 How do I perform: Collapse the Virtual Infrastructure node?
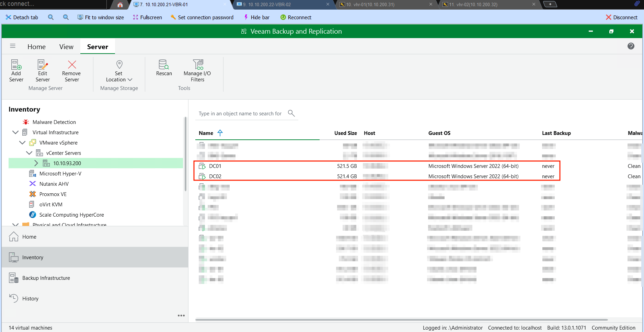15,132
